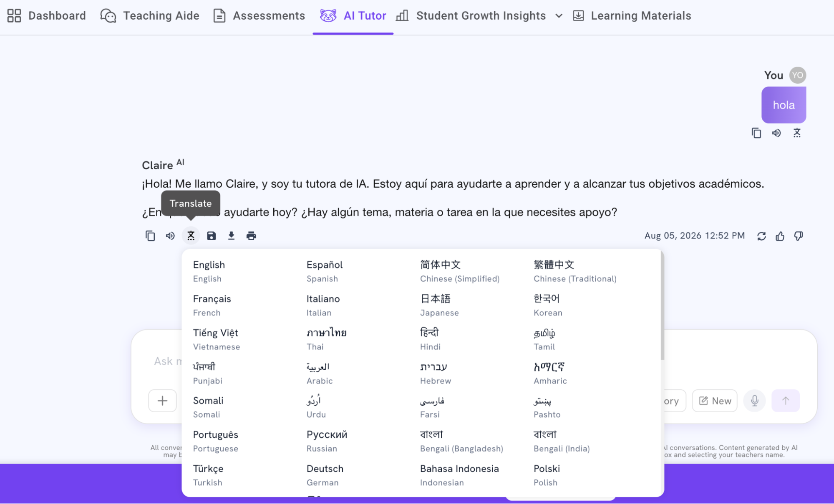Click the Teaching Aide chat icon

click(108, 16)
